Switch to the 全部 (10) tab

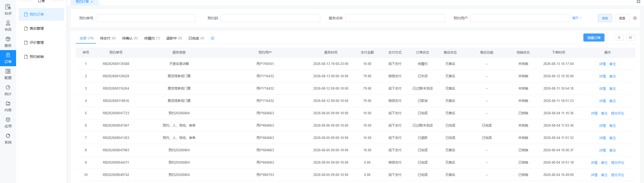87,38
